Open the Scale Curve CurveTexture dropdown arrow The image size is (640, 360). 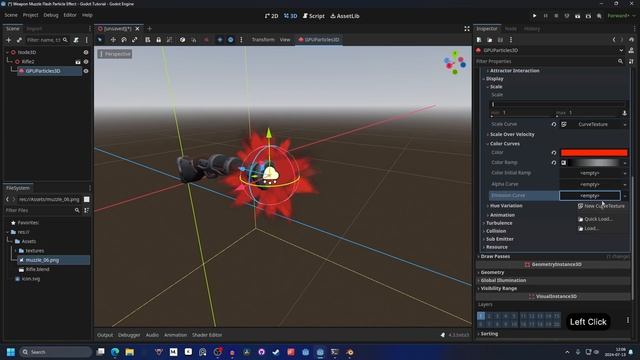click(x=625, y=124)
